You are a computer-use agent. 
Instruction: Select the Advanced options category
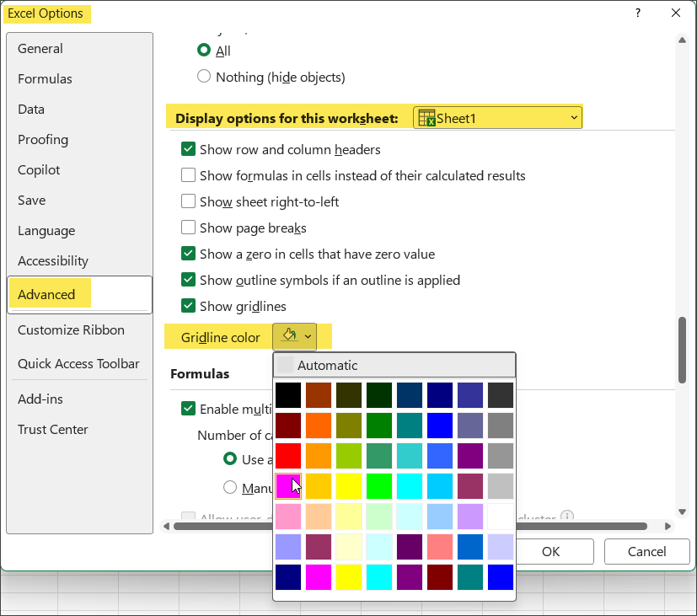[79, 295]
